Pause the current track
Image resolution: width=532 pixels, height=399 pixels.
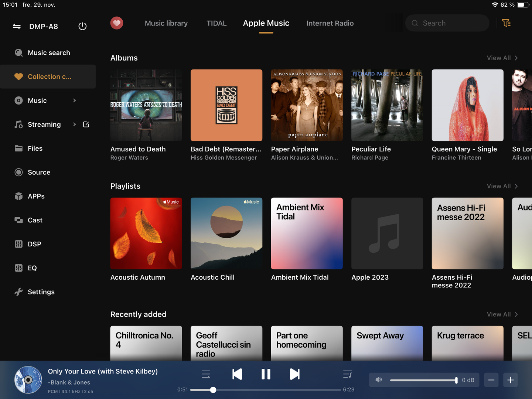[x=266, y=374]
